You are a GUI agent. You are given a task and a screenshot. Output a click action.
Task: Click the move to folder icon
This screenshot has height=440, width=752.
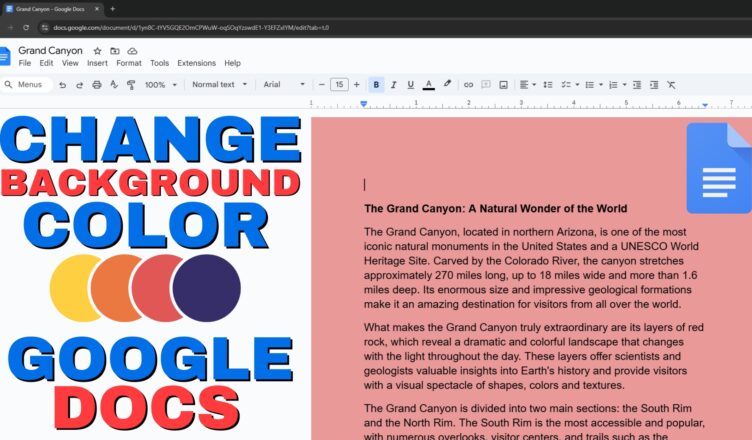(115, 51)
